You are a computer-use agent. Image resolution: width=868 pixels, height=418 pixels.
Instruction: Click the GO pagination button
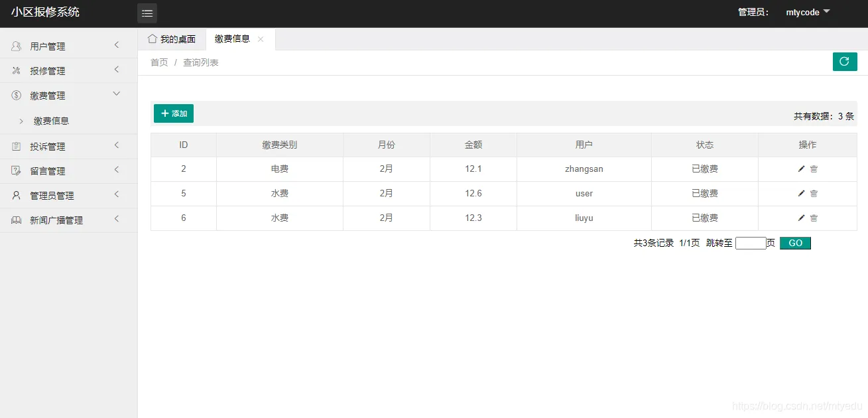coord(795,244)
